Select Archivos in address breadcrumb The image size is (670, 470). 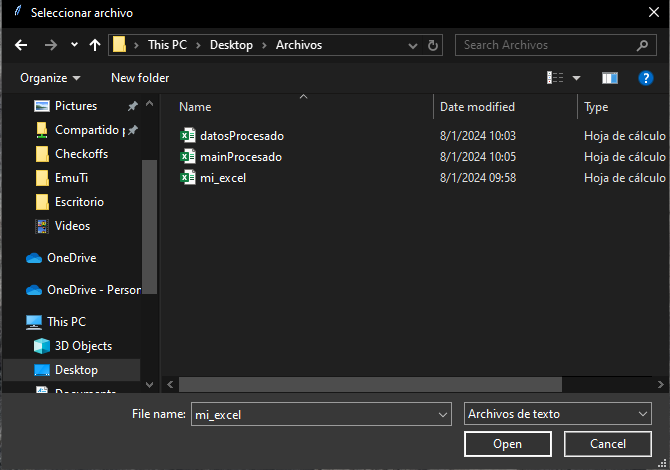click(x=299, y=45)
